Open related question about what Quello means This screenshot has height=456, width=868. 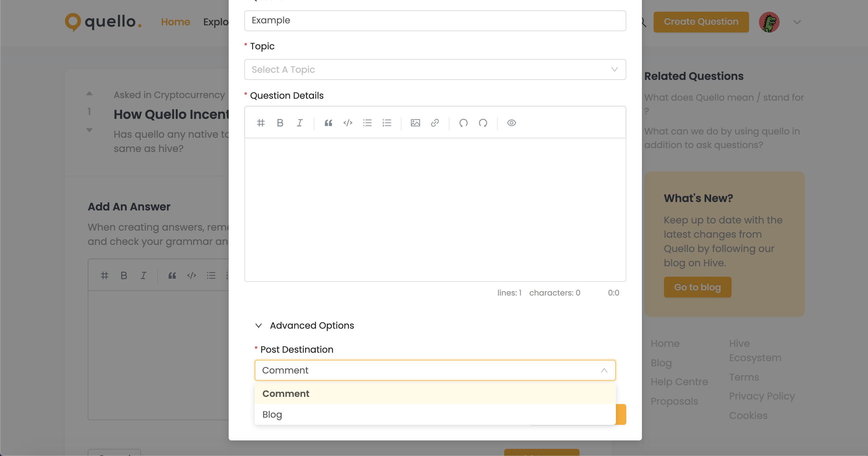pyautogui.click(x=724, y=104)
